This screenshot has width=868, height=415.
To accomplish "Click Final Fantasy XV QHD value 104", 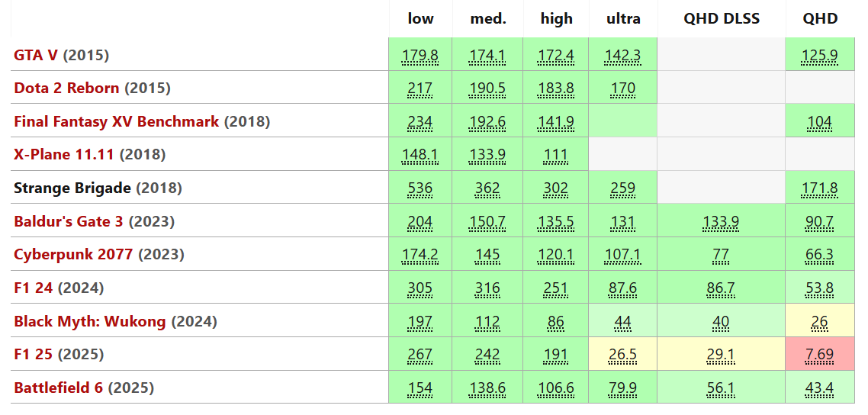I will click(821, 122).
